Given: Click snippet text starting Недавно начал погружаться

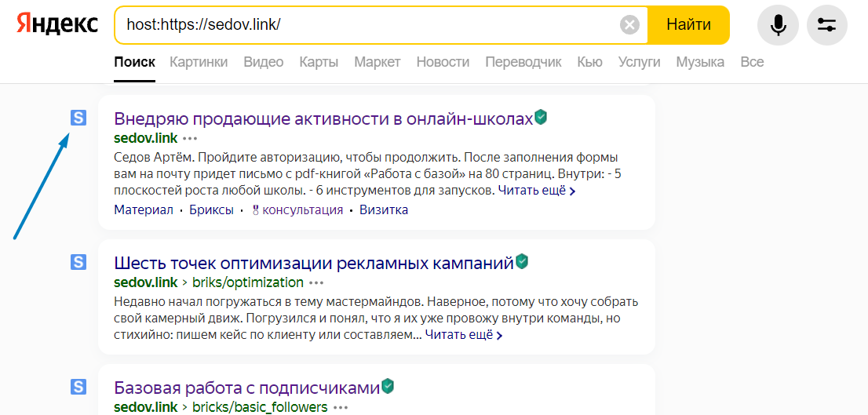Looking at the screenshot, I should click(x=376, y=319).
